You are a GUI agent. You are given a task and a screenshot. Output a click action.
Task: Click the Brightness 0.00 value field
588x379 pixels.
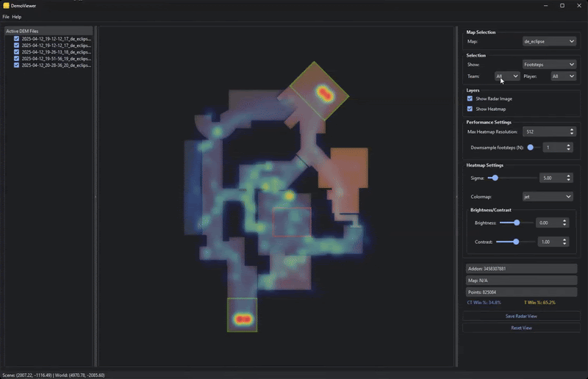[x=548, y=223]
